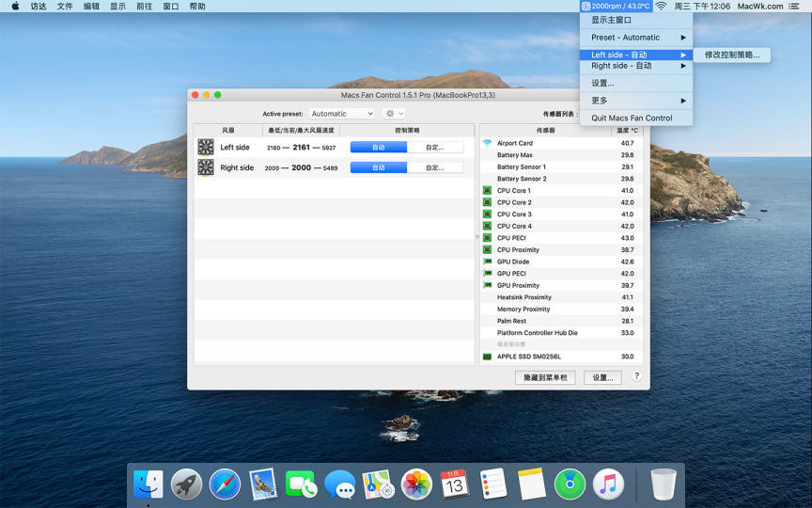Expand the Preset - Automatic submenu
812x508 pixels.
(x=636, y=38)
